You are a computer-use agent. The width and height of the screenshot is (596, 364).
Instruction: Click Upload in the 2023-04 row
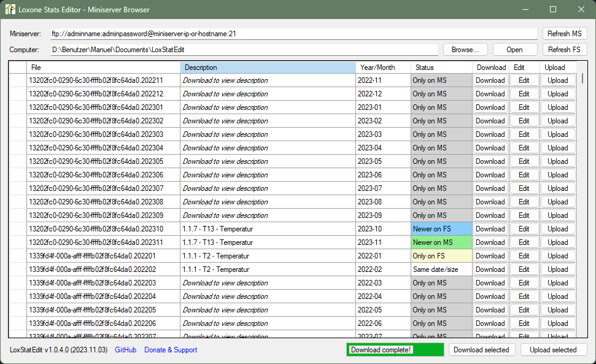[x=558, y=148]
